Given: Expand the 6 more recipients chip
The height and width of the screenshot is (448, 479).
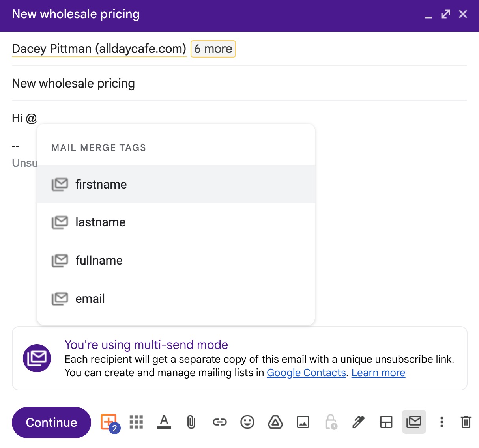Looking at the screenshot, I should click(213, 49).
